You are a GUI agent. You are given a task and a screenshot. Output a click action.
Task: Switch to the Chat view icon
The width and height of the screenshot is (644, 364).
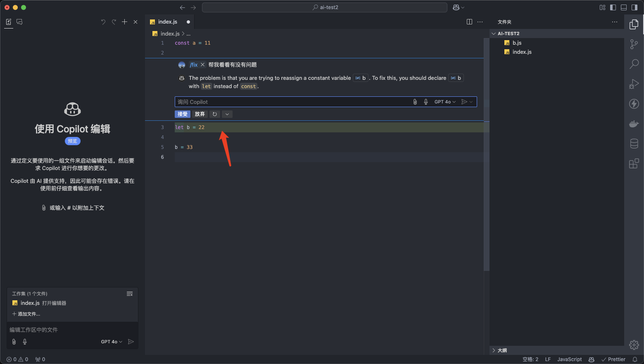pos(19,22)
